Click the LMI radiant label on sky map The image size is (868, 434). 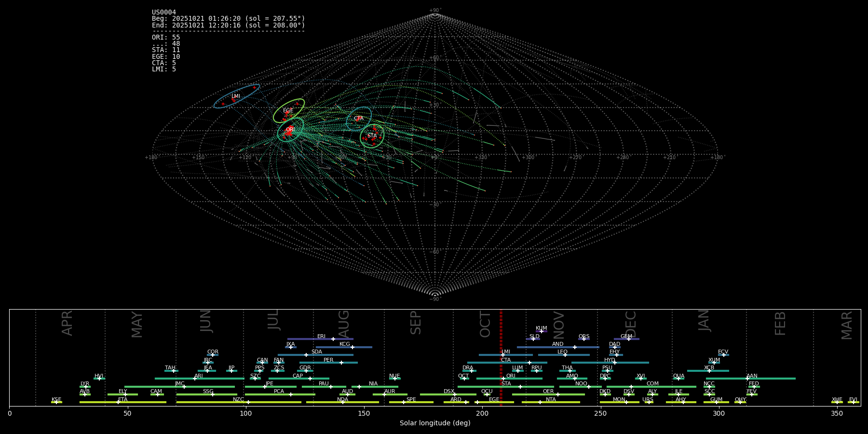236,96
